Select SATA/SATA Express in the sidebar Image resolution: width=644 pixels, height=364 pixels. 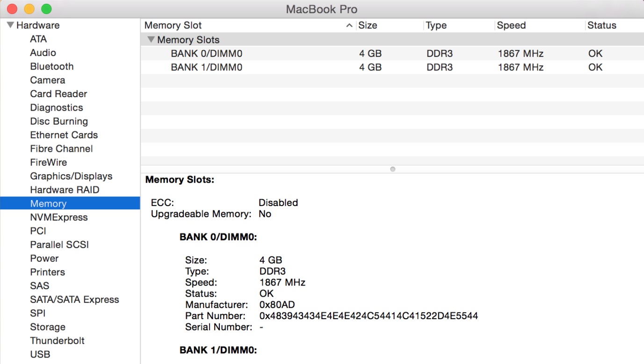click(74, 300)
